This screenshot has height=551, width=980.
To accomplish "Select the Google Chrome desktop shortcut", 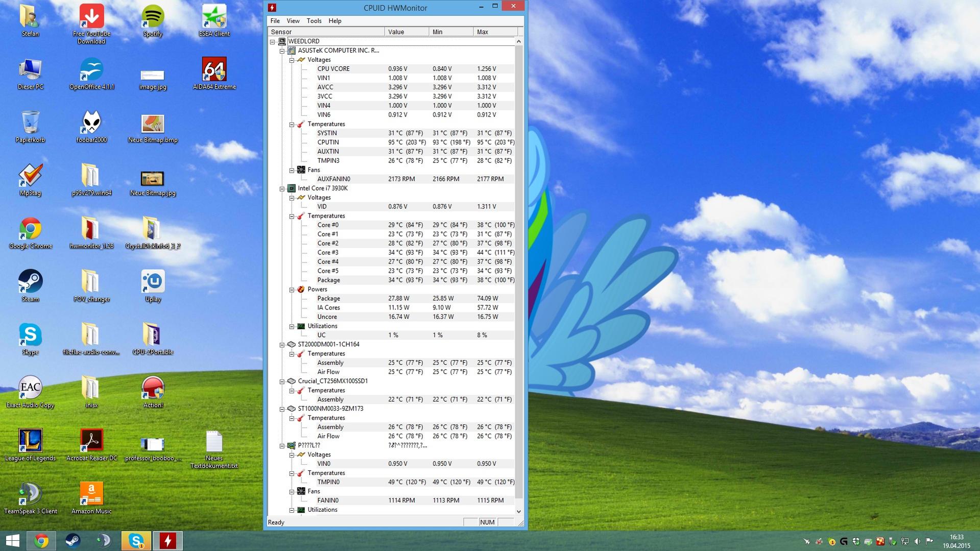I will (x=30, y=233).
